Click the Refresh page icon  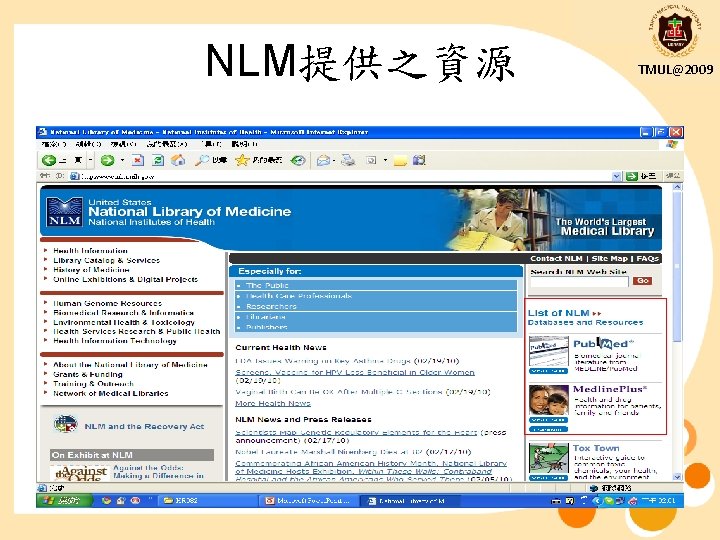coord(158,160)
